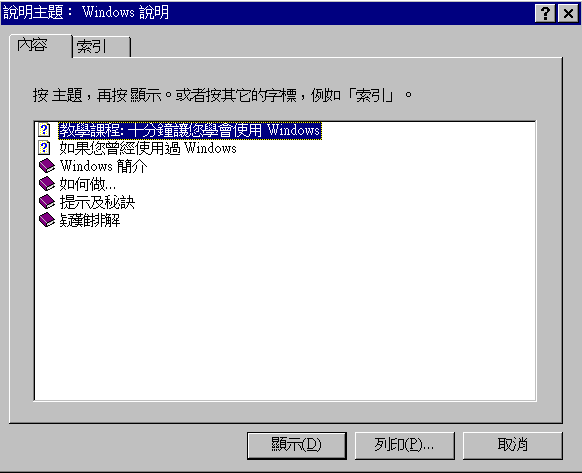Close the Windows 說明 dialog
Screen dimensions: 582x473
click(x=568, y=13)
